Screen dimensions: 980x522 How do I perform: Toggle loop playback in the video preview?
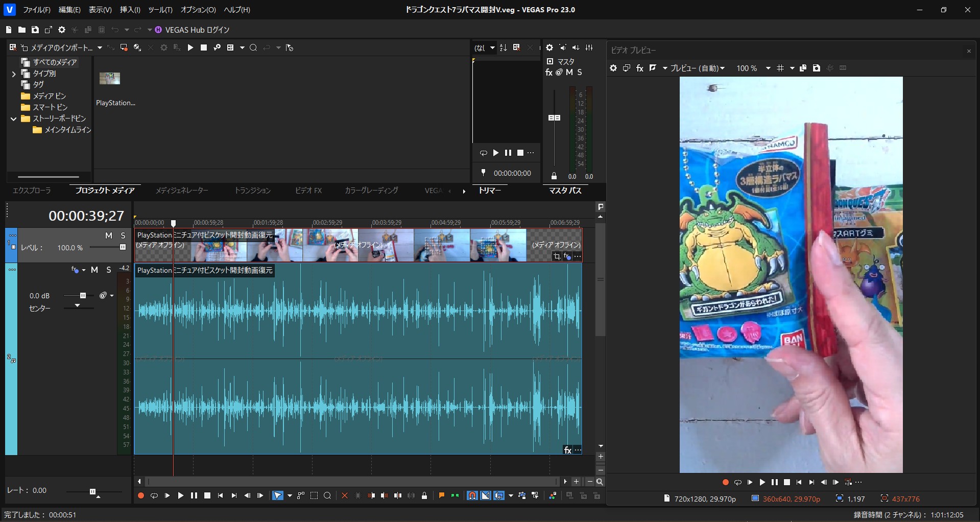tap(737, 482)
